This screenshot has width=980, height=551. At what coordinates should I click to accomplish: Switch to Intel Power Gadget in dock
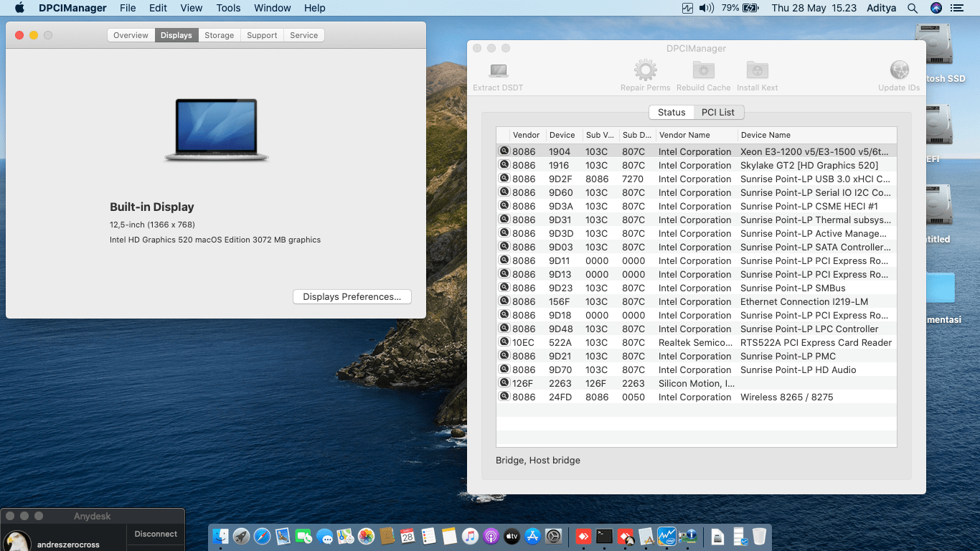pyautogui.click(x=667, y=536)
